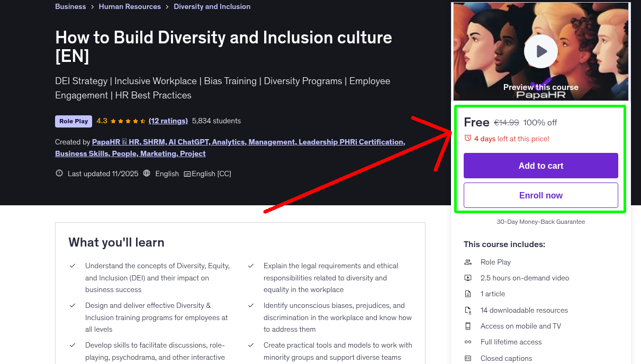The image size is (641, 364).
Task: View the 12 ratings details
Action: (168, 121)
